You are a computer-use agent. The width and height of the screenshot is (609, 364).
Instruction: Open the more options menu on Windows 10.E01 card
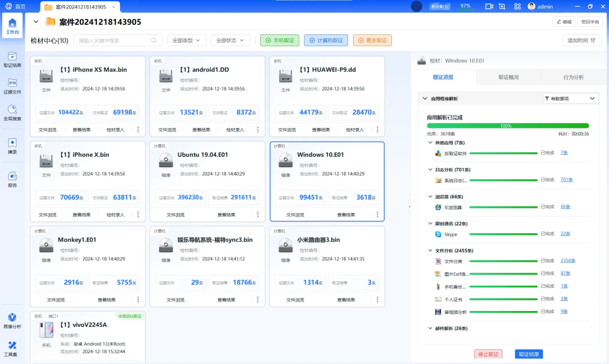tap(377, 215)
